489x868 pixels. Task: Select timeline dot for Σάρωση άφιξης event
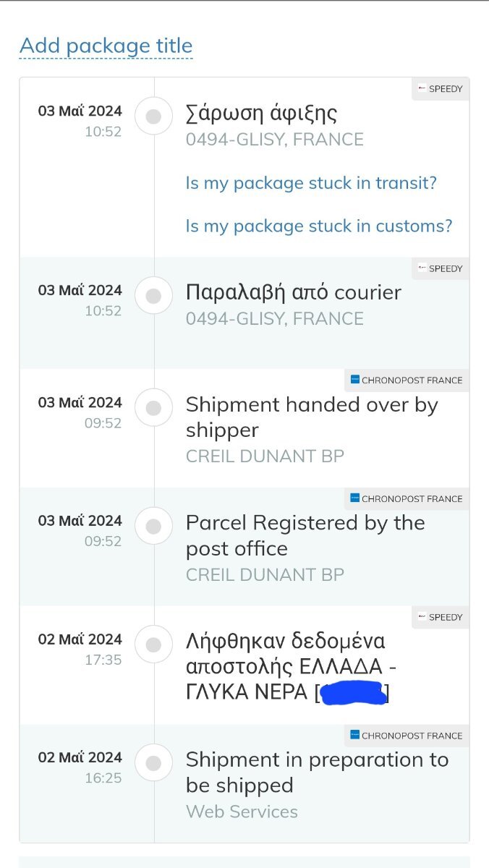click(153, 116)
